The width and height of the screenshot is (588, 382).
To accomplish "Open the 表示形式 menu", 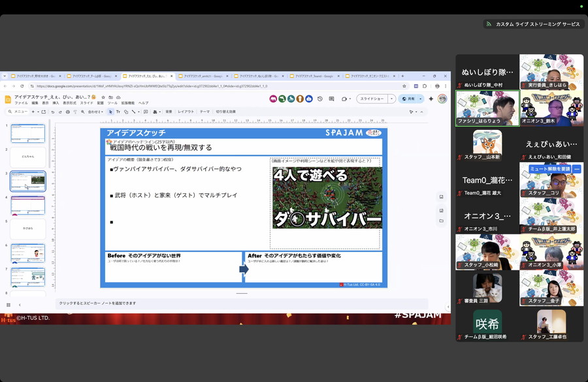I will [69, 103].
